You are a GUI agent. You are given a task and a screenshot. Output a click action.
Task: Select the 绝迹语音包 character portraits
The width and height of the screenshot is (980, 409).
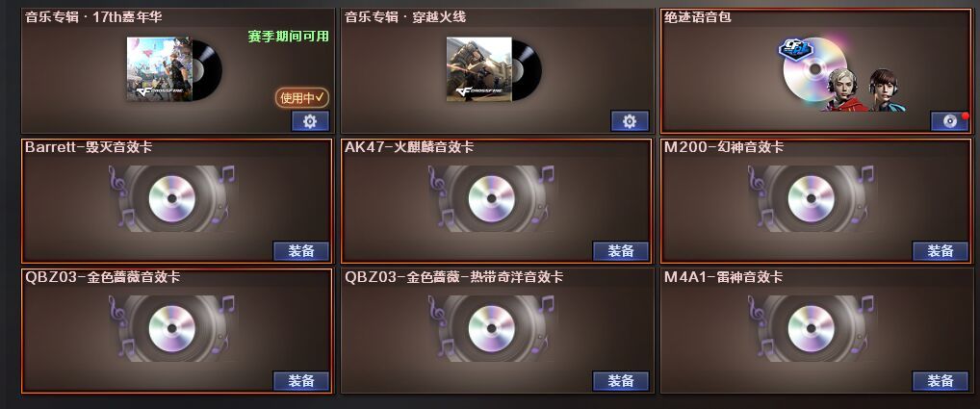point(866,89)
